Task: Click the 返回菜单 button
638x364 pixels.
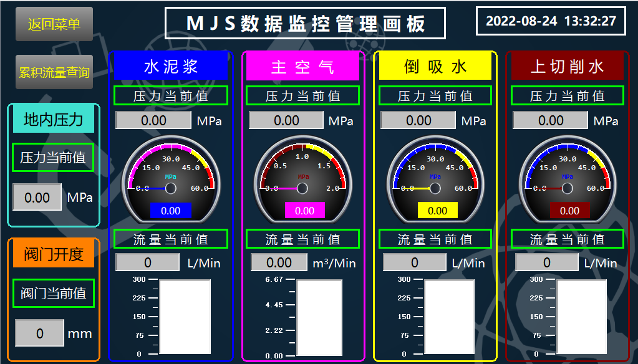Action: [x=54, y=24]
